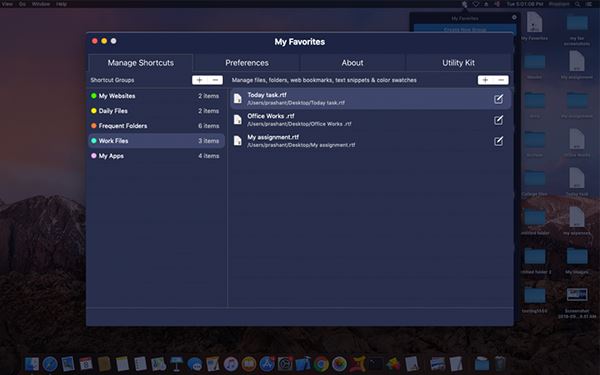Click the teal dot of Work Files
Viewport: 600px width, 375px height.
93,140
